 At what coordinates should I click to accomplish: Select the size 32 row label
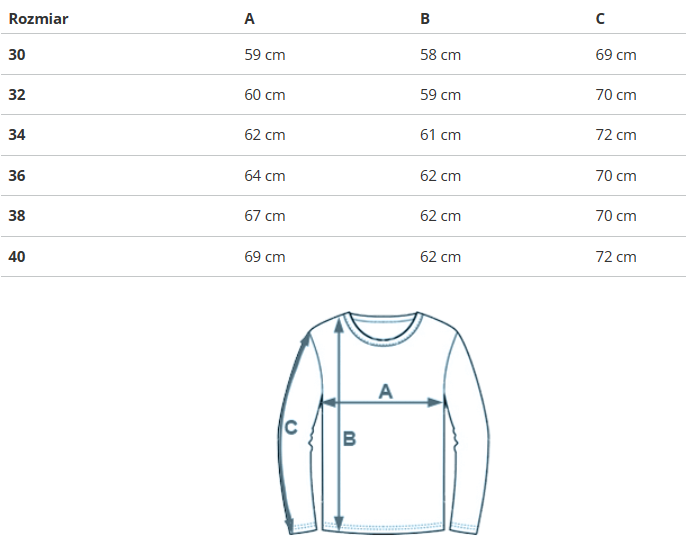[x=17, y=95]
